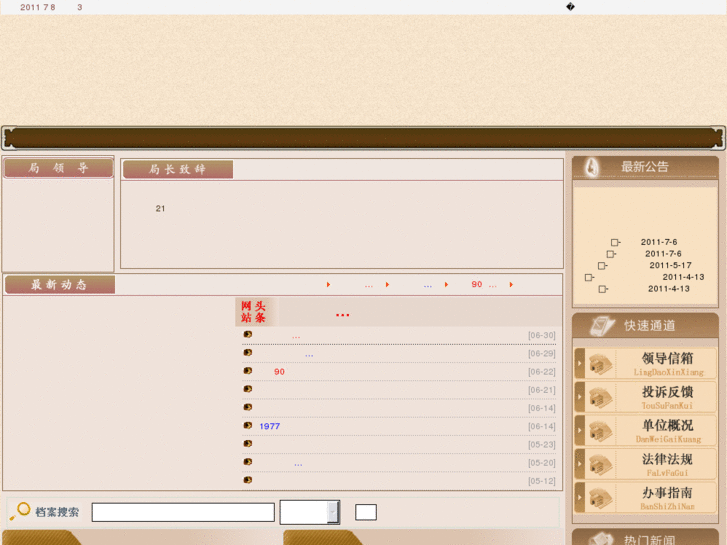The image size is (727, 545).
Task: Expand the arrow on the 单位概况 button
Action: pos(580,430)
